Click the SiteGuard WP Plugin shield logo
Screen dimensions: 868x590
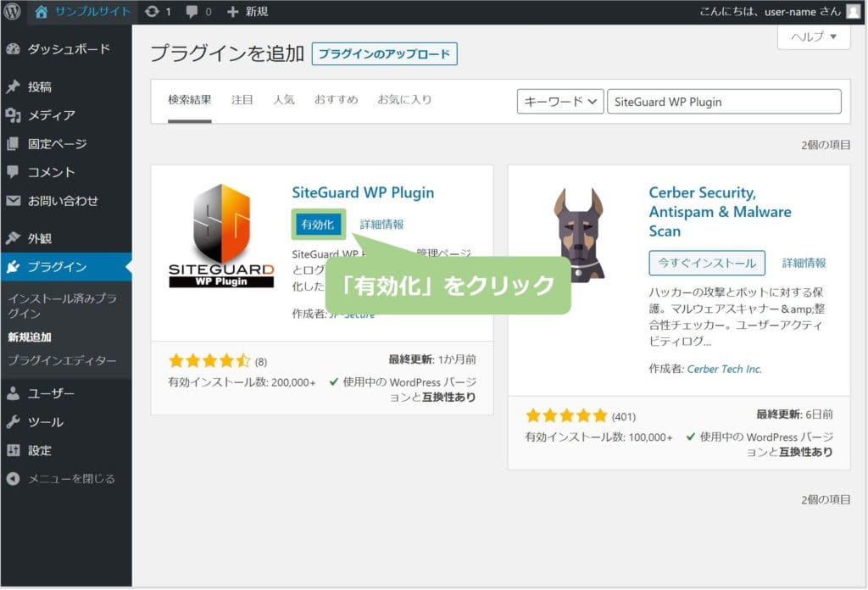pyautogui.click(x=221, y=236)
